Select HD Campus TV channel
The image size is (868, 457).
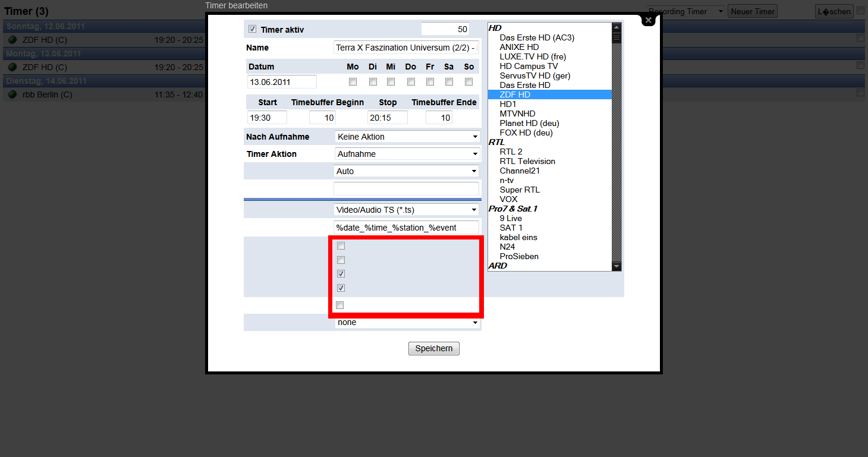[x=529, y=66]
